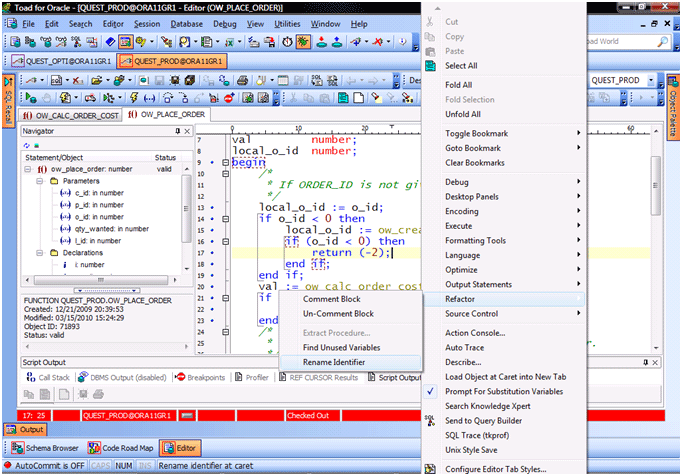Click the green Select All toolbar icon
682x476 pixels.
(x=343, y=98)
